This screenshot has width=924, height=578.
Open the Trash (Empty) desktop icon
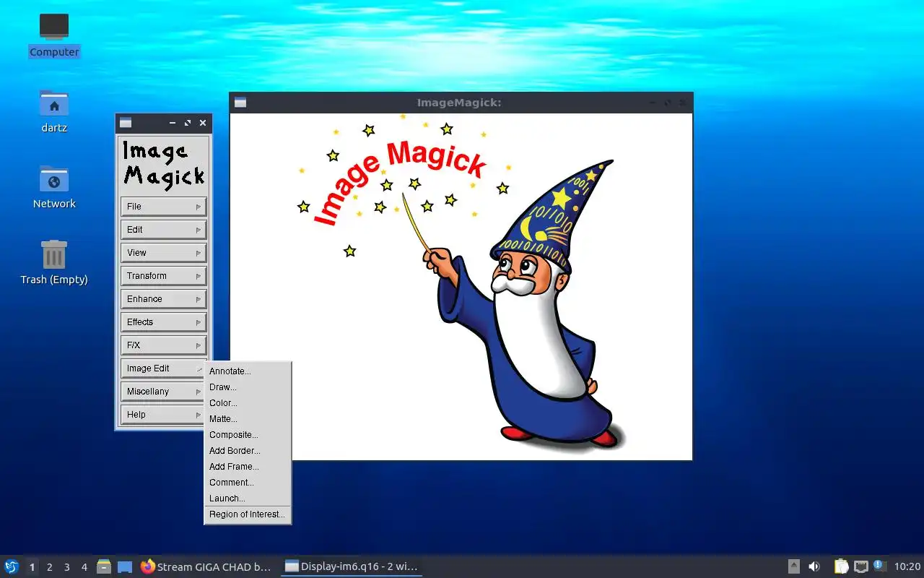[54, 262]
